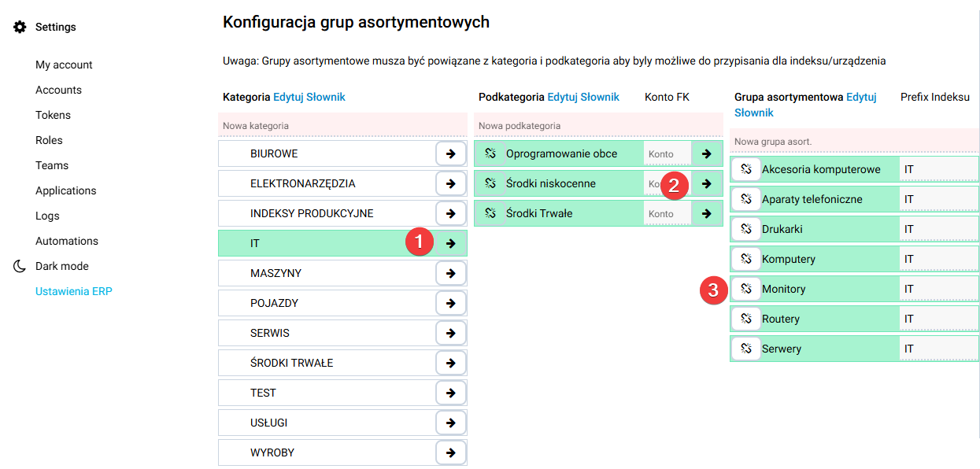The height and width of the screenshot is (469, 980).
Task: Click unlink icon next to Środki Trwałe
Action: tap(490, 213)
